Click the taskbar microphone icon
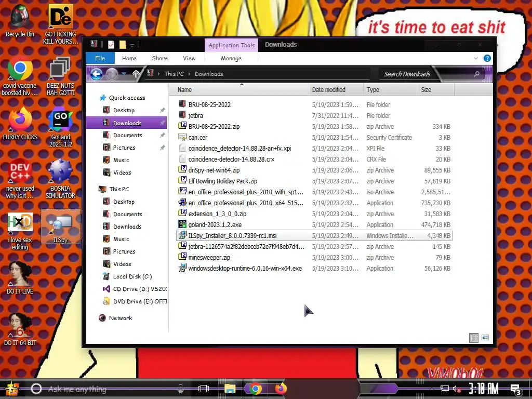The height and width of the screenshot is (399, 532). point(180,389)
